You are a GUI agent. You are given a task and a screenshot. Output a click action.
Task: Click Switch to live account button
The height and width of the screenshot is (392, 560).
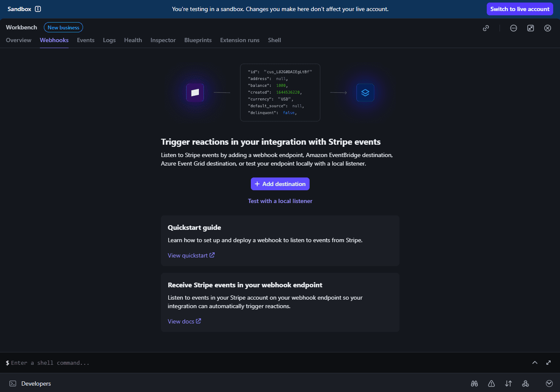point(520,9)
